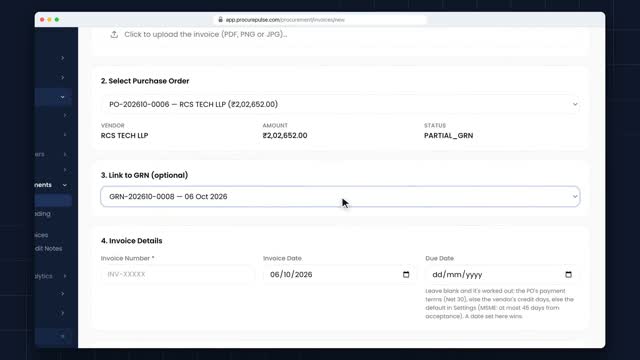Screen dimensions: 640x360
Task: Click the upload arrow icon for invoice file
Action: coord(114,35)
